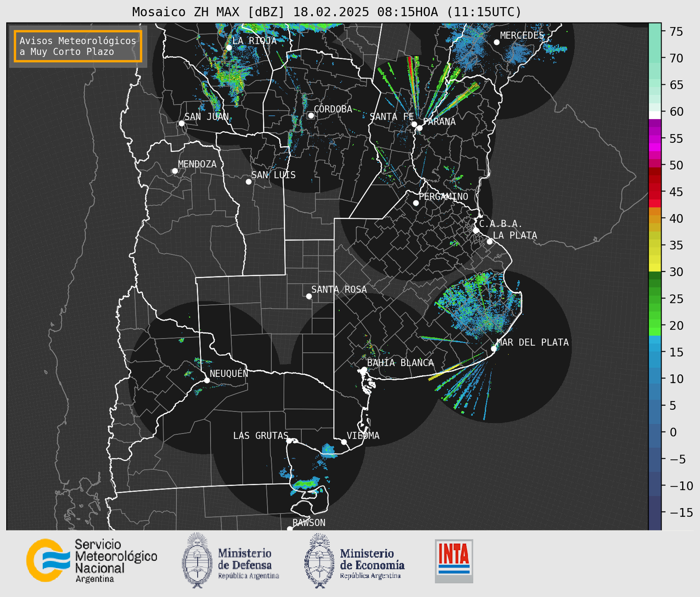This screenshot has width=700, height=597.
Task: Select the PERGAMINO city marker
Action: [416, 203]
